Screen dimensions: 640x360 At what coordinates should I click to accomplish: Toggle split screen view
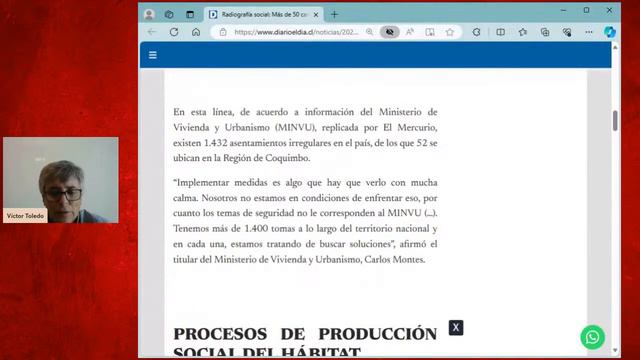click(x=500, y=32)
